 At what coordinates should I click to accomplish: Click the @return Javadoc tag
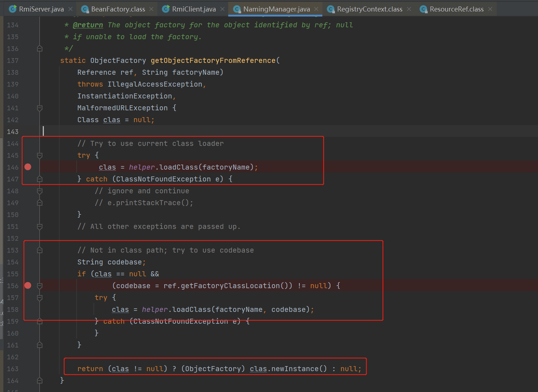(x=88, y=25)
